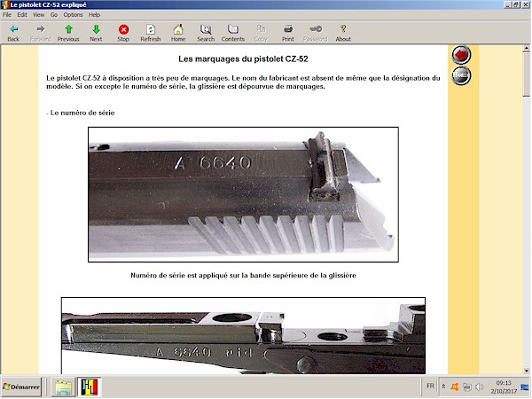Select the HL application taskbar button
The height and width of the screenshot is (399, 532).
point(90,387)
